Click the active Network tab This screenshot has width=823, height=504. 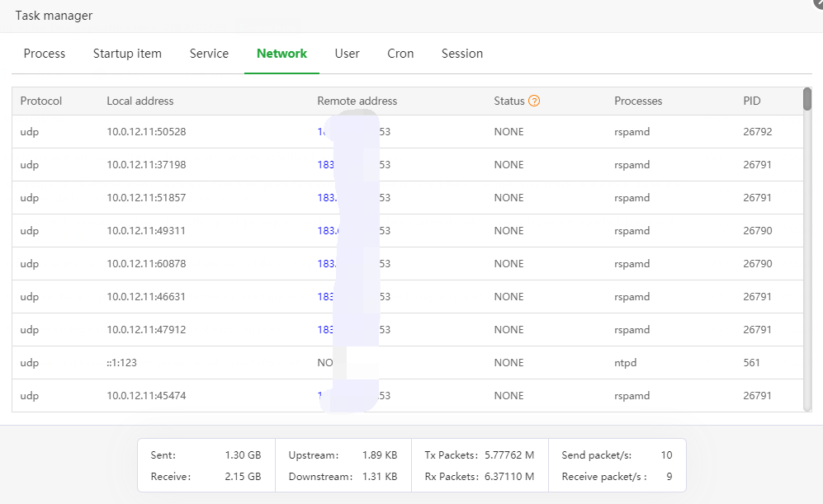coord(281,54)
